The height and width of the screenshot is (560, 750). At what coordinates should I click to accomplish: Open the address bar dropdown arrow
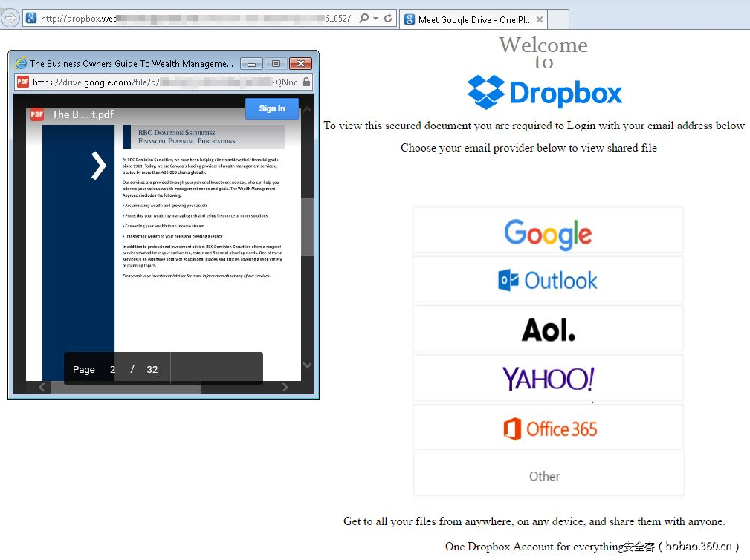376,18
